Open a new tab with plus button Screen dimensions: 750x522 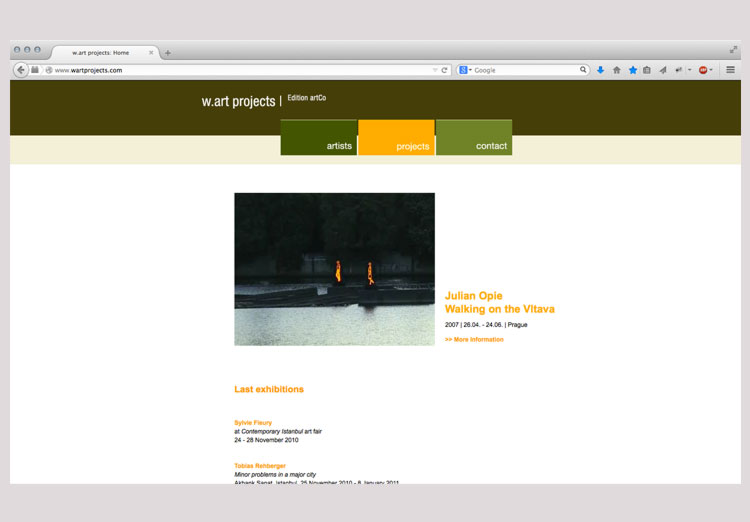click(168, 53)
